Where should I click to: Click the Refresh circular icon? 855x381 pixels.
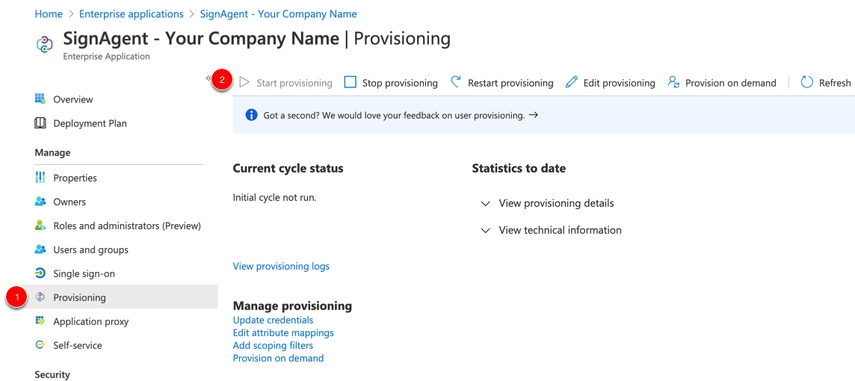click(x=807, y=83)
